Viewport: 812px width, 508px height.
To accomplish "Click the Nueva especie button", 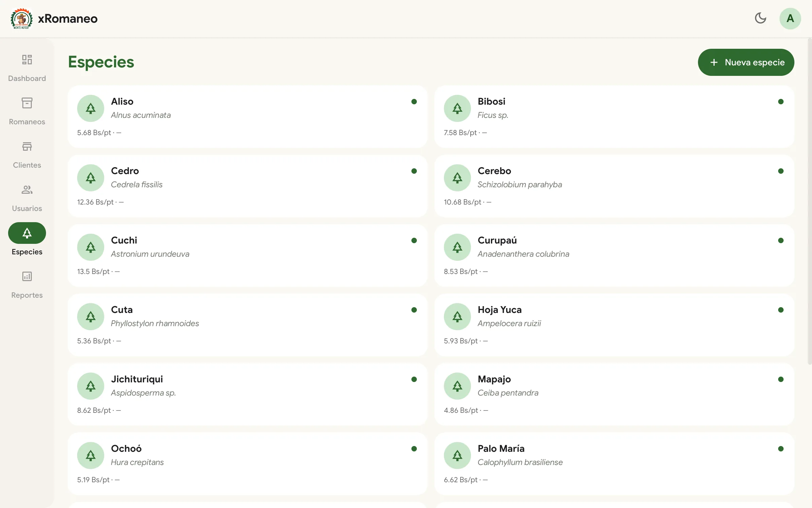I will click(x=746, y=62).
